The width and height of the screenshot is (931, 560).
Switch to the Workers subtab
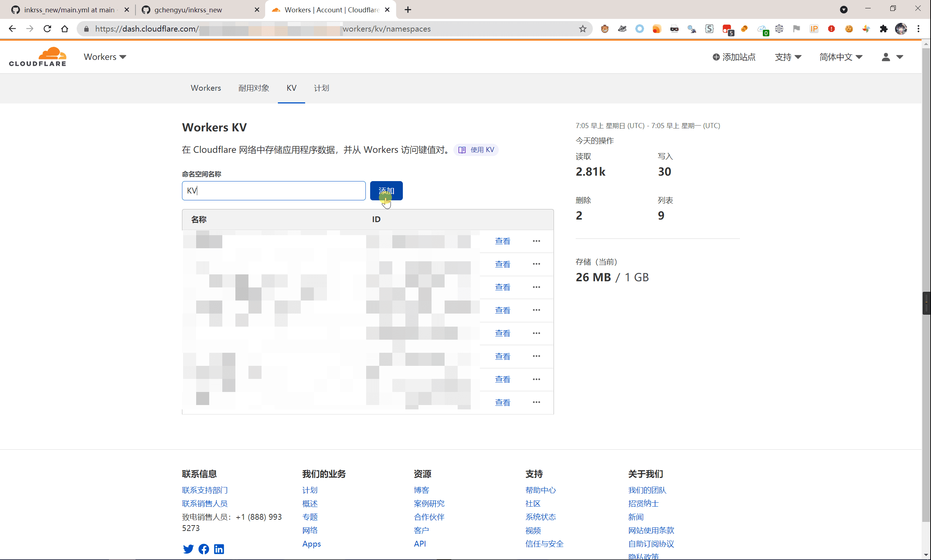point(206,88)
